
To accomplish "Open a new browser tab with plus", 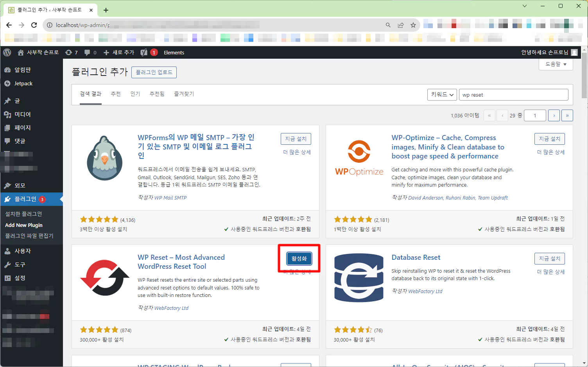I will point(106,10).
